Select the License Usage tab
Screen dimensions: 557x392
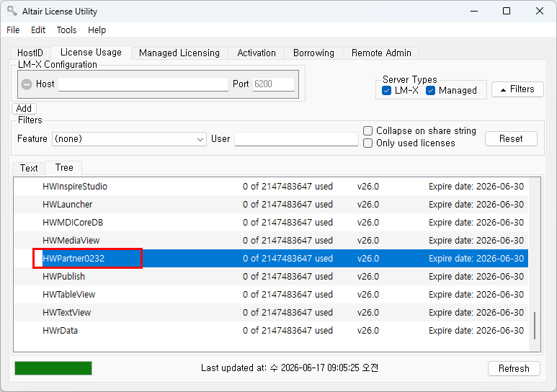91,53
